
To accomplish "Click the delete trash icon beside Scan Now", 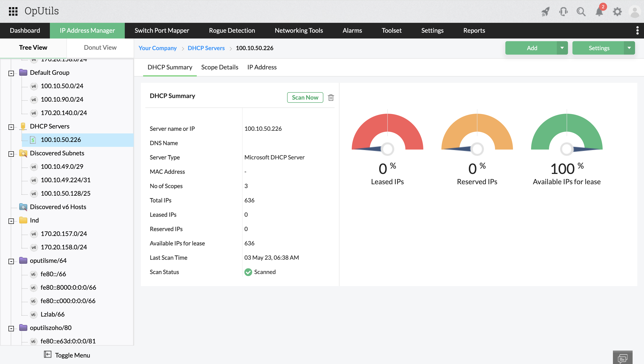I will click(x=331, y=97).
